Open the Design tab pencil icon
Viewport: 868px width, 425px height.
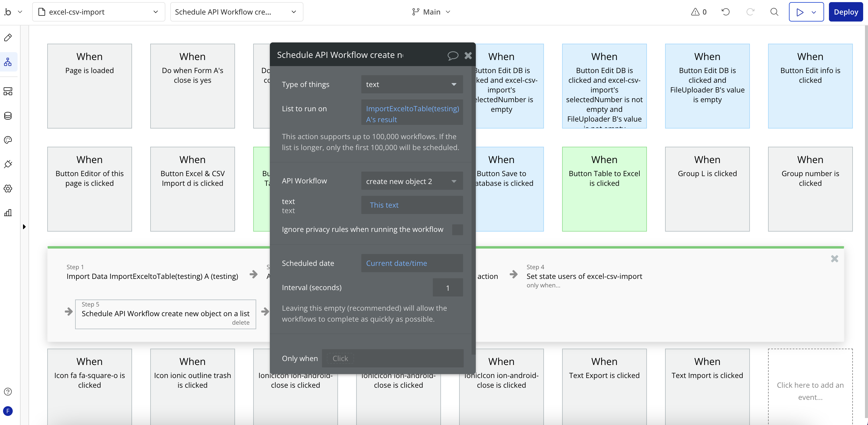pos(8,38)
